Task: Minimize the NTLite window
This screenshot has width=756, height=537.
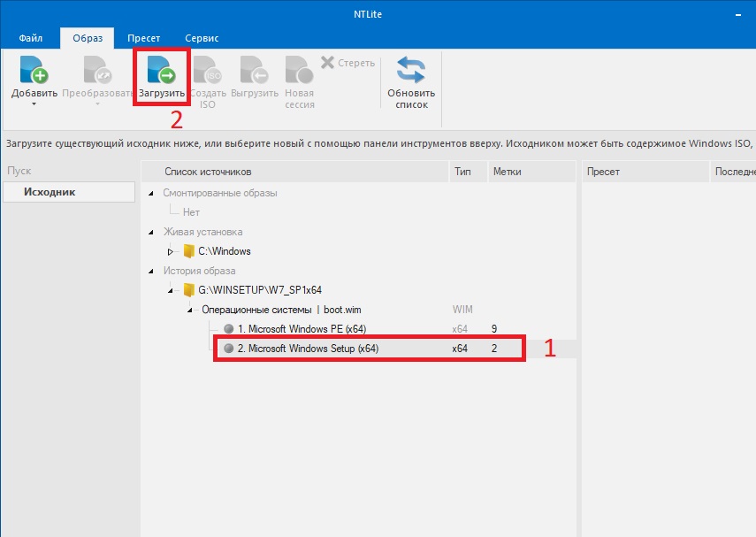Action: [738, 15]
